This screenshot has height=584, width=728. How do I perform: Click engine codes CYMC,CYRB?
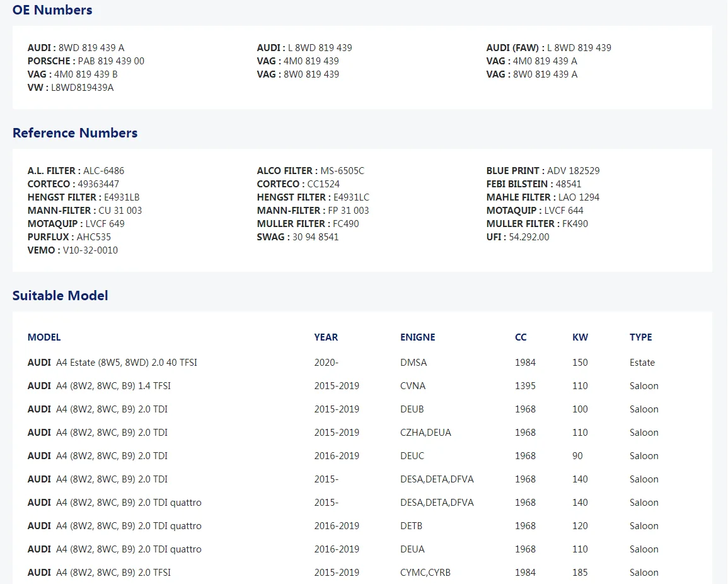coord(425,573)
